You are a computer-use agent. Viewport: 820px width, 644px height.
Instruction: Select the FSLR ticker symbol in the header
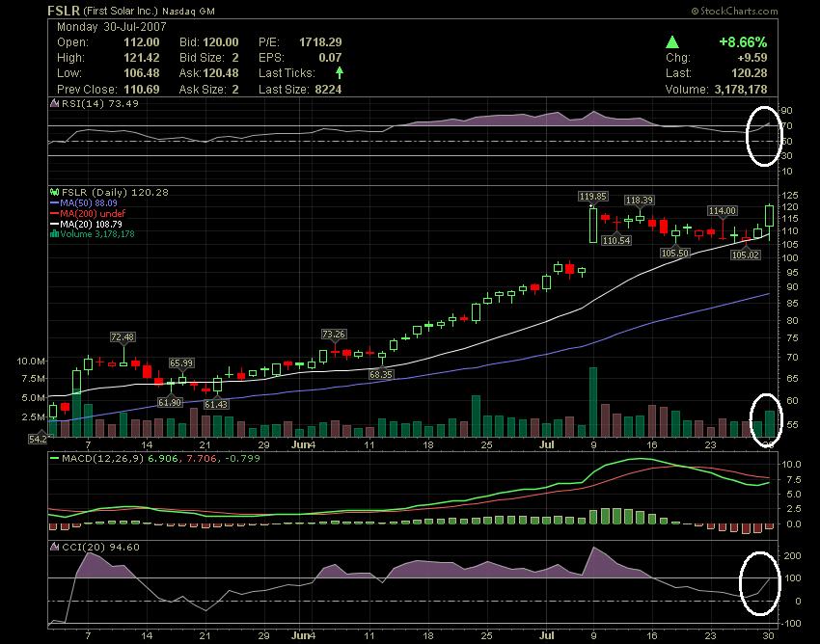[x=64, y=11]
